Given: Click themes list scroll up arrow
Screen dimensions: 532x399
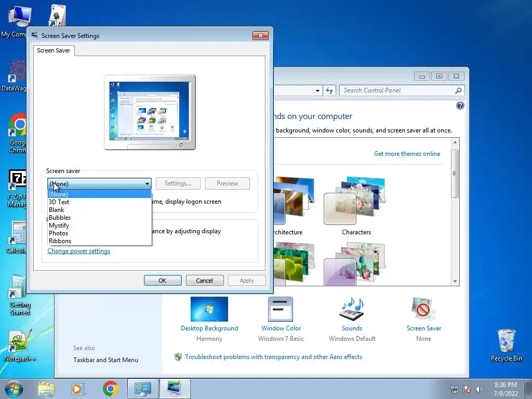Looking at the screenshot, I should pyautogui.click(x=455, y=142).
